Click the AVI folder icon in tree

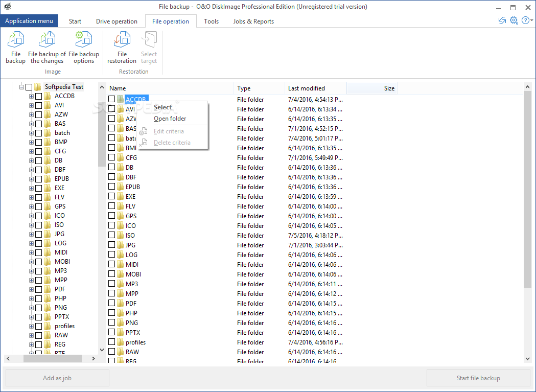[48, 105]
